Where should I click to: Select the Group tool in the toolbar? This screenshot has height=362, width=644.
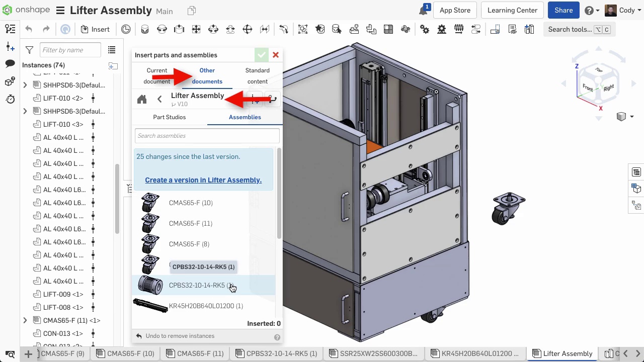point(303,29)
